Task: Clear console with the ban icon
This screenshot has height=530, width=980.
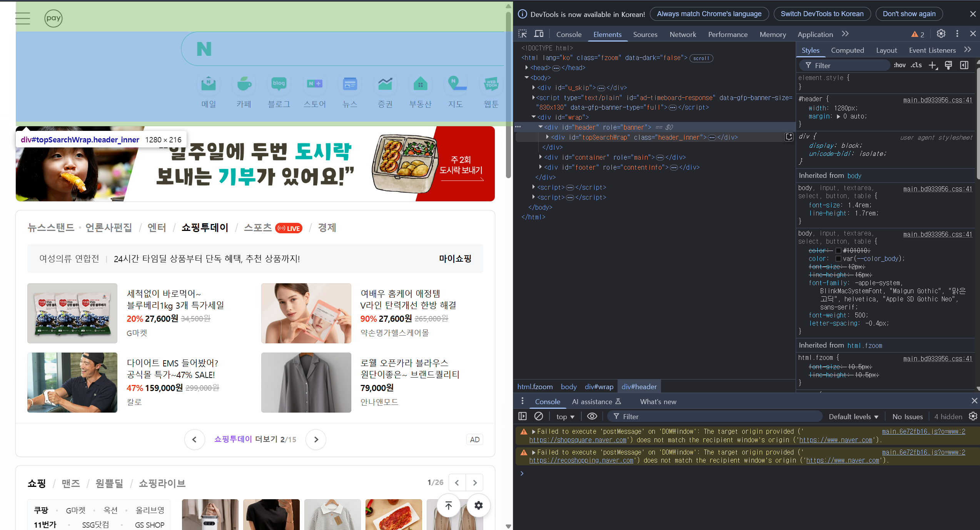Action: coord(539,416)
